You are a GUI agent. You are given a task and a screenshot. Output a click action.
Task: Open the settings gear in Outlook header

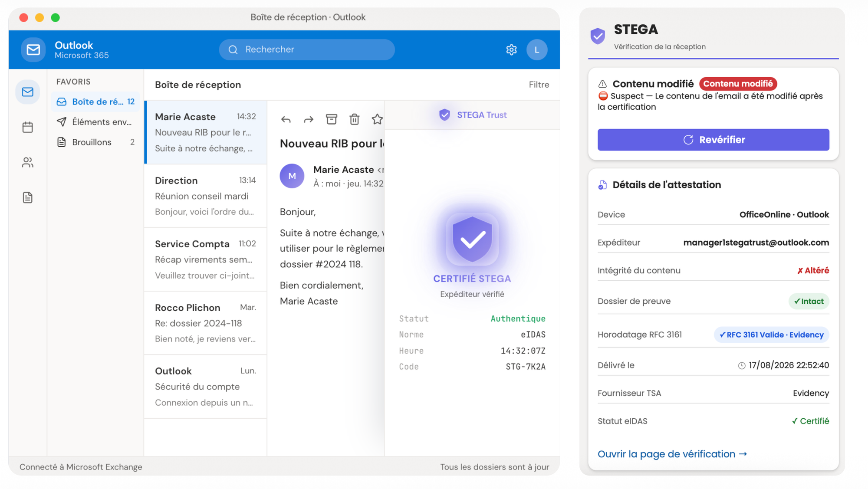coord(511,50)
